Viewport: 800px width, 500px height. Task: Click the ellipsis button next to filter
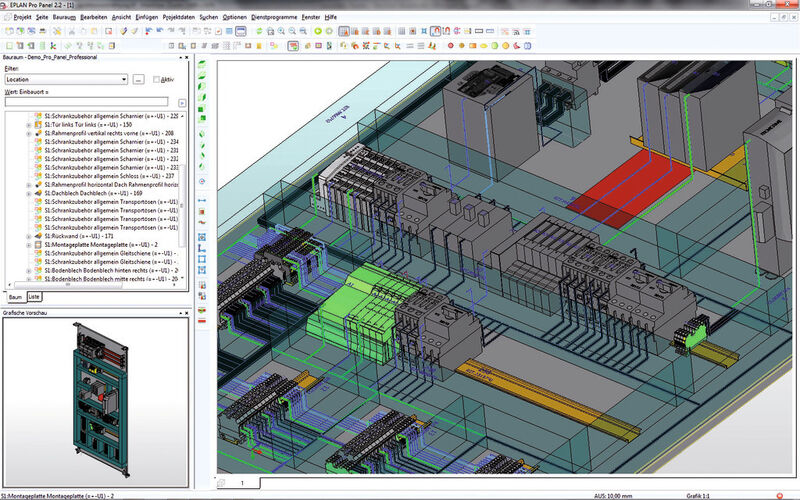click(138, 78)
